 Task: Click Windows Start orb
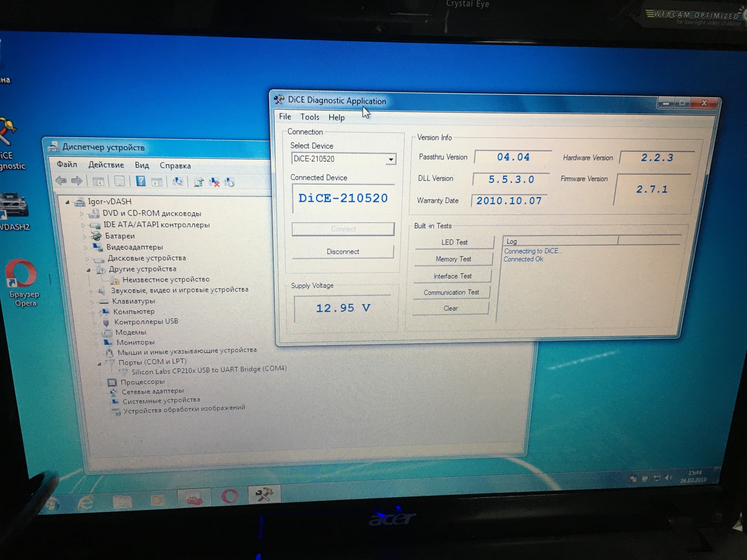click(52, 505)
